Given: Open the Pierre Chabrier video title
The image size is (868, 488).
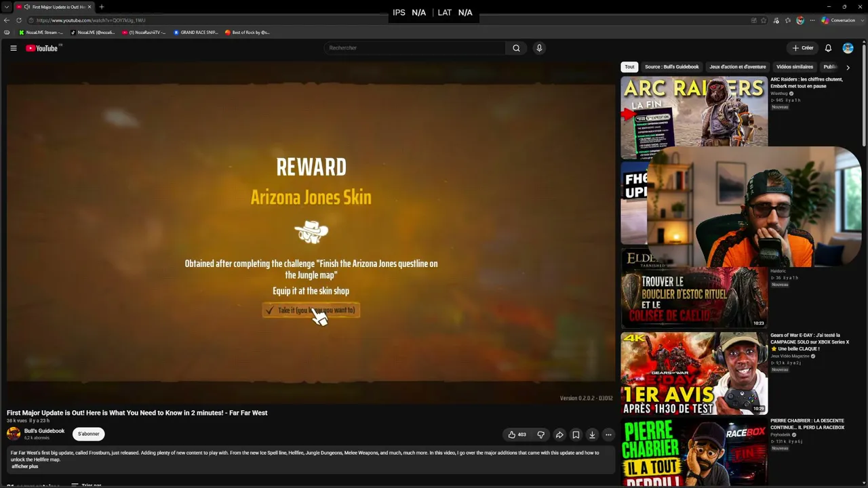Looking at the screenshot, I should tap(808, 424).
